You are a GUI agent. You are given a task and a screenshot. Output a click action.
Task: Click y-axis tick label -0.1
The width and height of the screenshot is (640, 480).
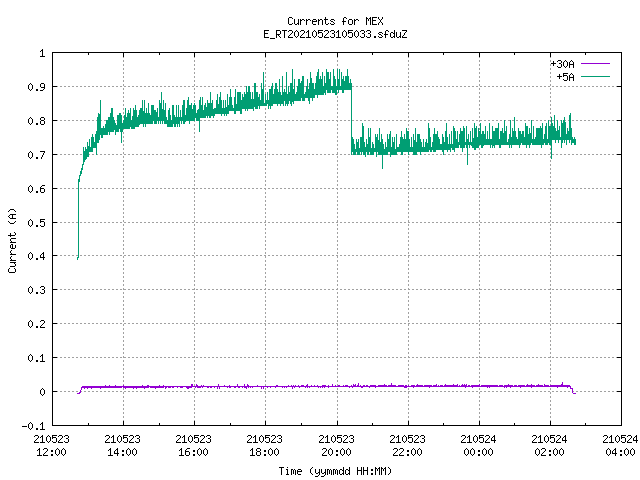[x=33, y=426]
